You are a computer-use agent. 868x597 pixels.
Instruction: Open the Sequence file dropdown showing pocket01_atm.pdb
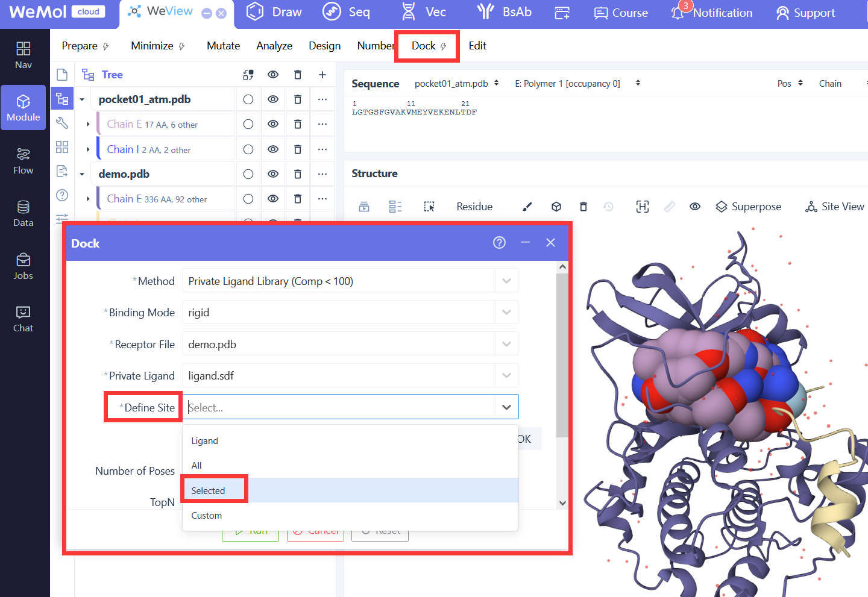coord(457,84)
